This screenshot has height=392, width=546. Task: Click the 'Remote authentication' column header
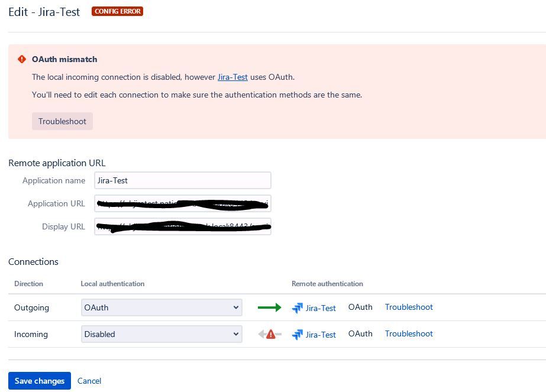tap(327, 284)
